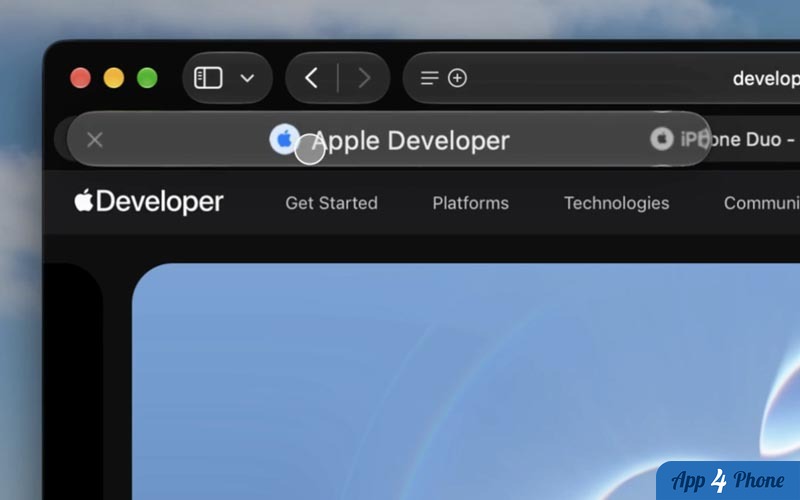The height and width of the screenshot is (500, 800).
Task: Expand the sidebar tab group dropdown chevron
Action: [247, 79]
